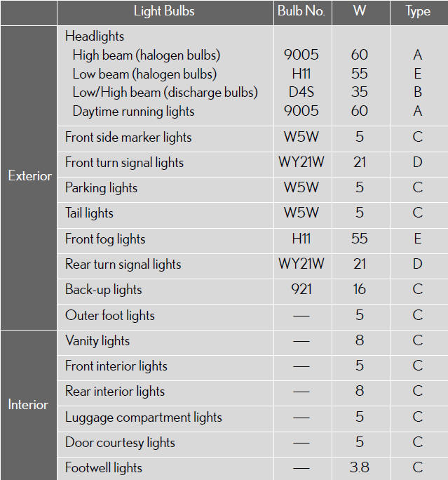Click the 'Bulb No.' column header
This screenshot has height=480, width=448.
[x=301, y=11]
